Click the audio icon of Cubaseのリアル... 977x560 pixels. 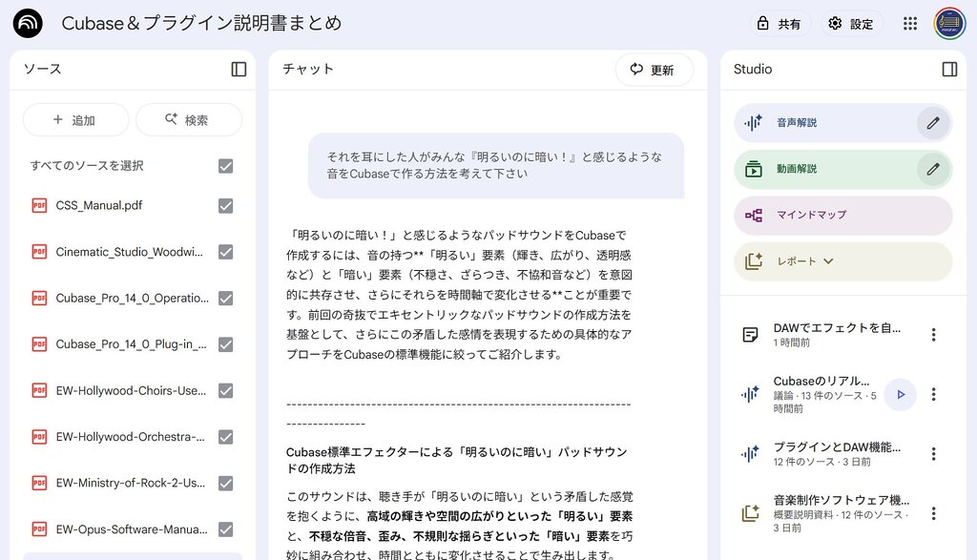point(751,394)
